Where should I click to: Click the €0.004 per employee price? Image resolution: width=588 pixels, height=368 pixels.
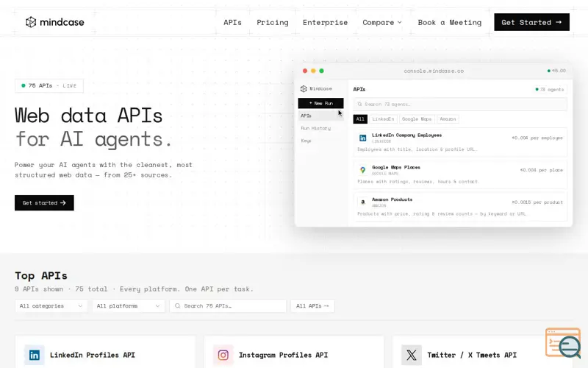(537, 138)
